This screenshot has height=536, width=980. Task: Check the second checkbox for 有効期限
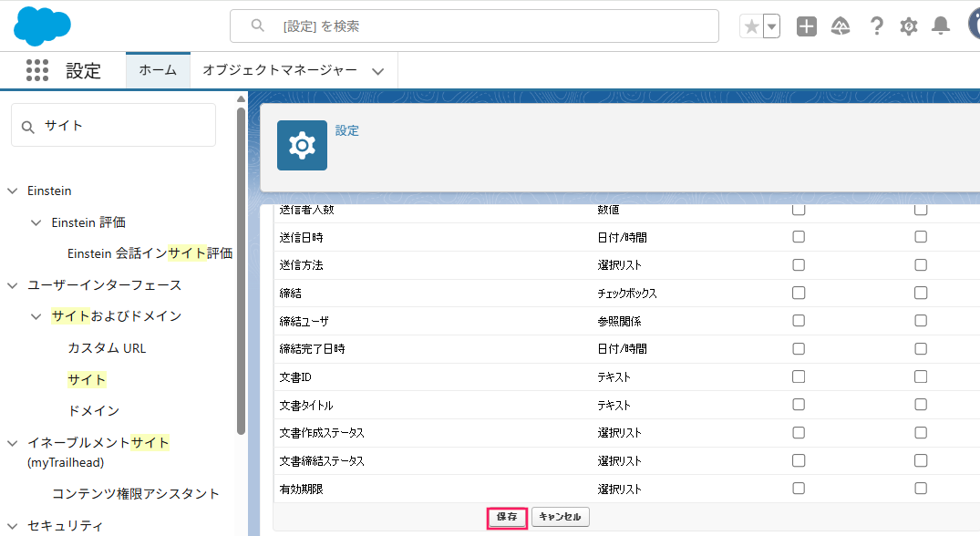point(921,489)
